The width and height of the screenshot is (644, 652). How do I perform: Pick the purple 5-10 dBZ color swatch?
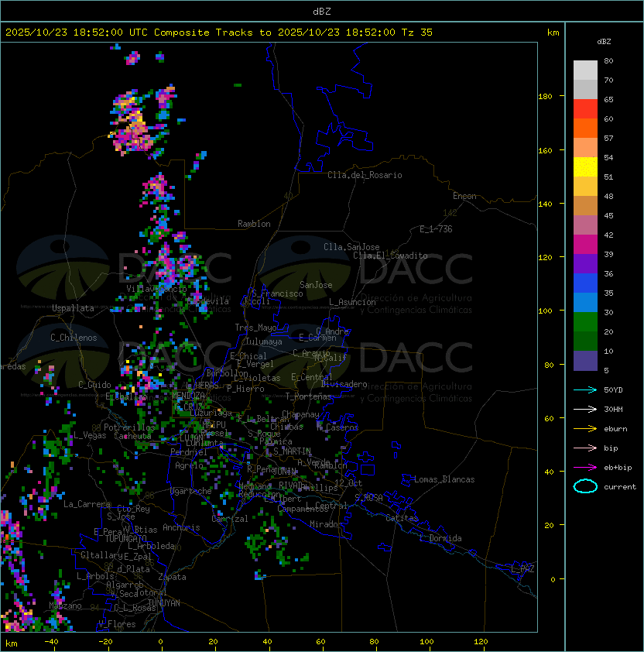pos(585,361)
